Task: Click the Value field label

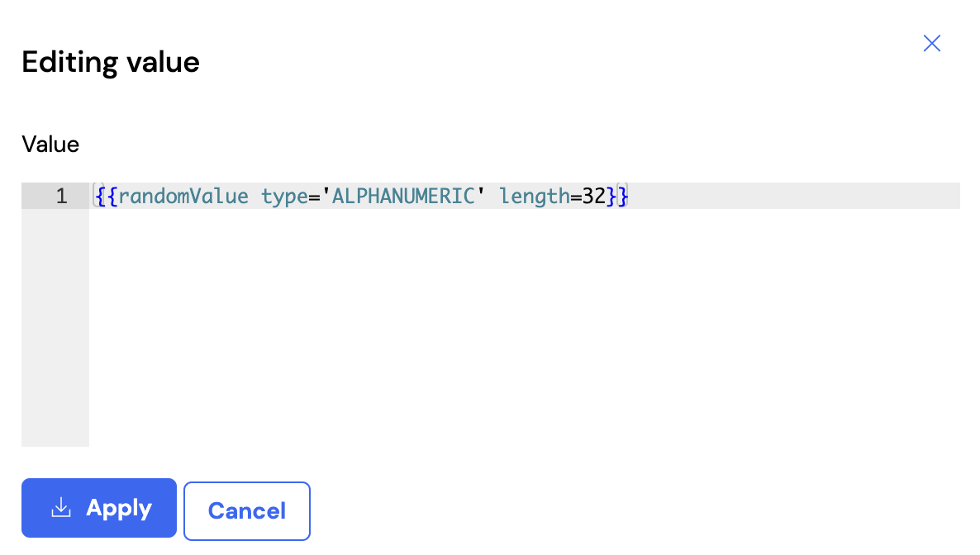Action: [50, 145]
